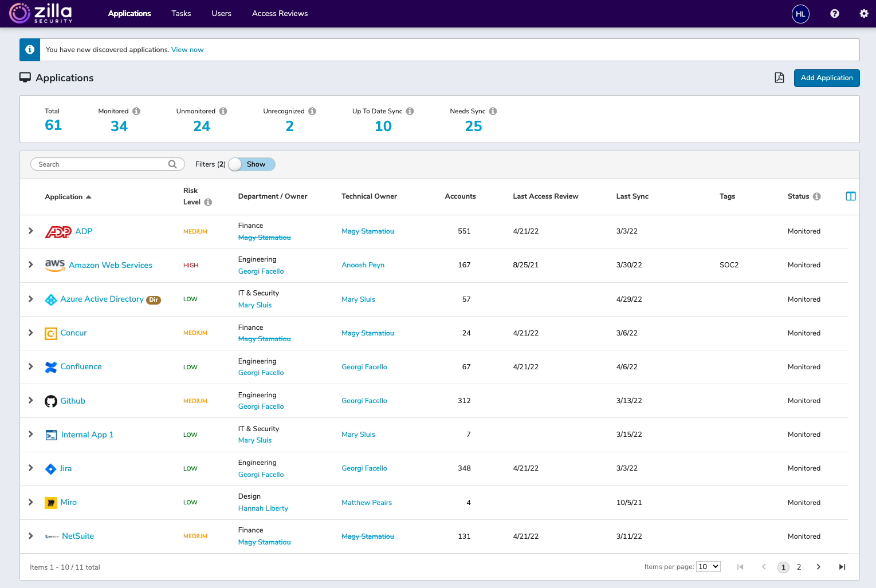This screenshot has width=876, height=588.
Task: Expand the ADP row details
Action: click(x=30, y=231)
